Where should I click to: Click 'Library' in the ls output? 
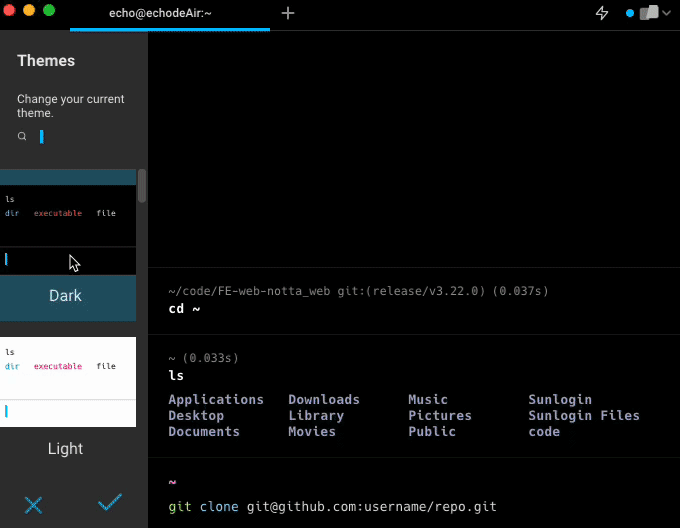click(316, 415)
